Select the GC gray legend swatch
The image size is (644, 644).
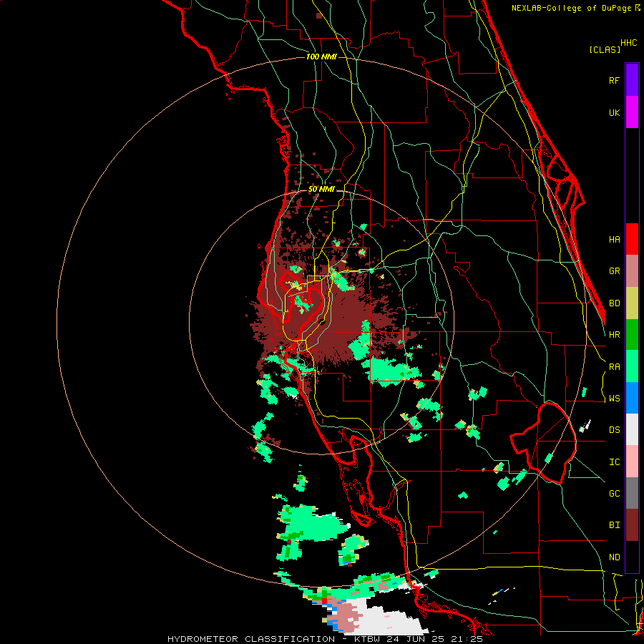[x=632, y=493]
